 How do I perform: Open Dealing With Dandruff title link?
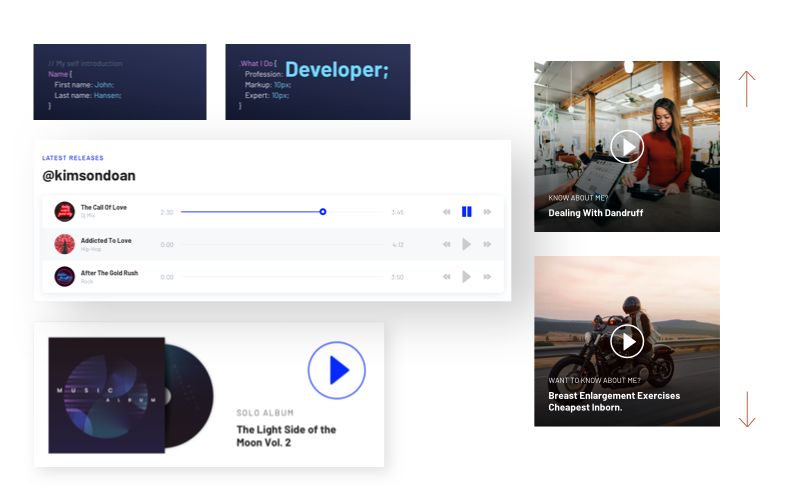(x=595, y=213)
